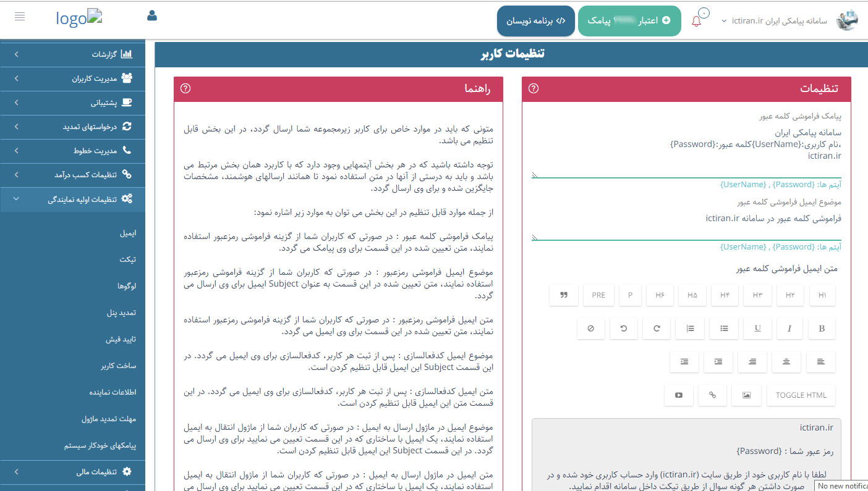Apply H2 heading style
The height and width of the screenshot is (491, 868).
790,295
